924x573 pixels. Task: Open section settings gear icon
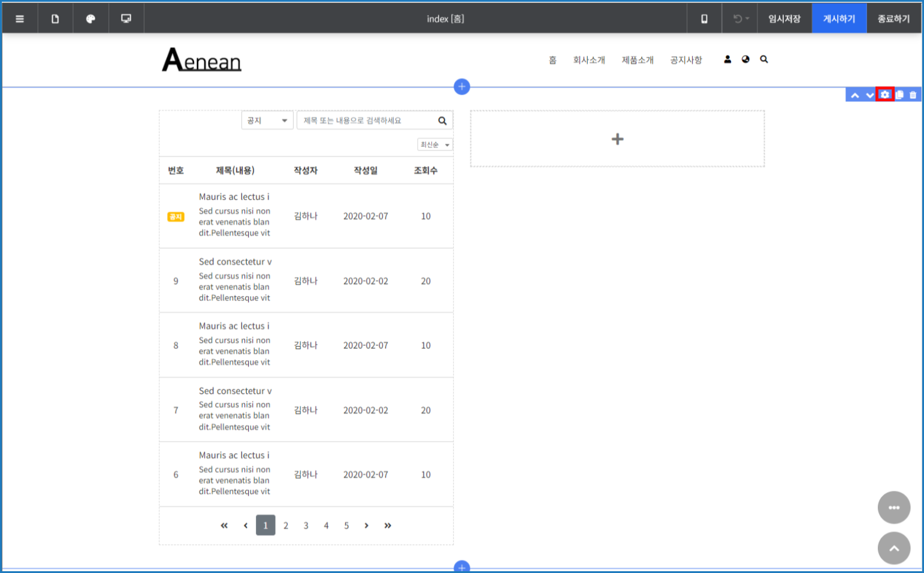(885, 95)
